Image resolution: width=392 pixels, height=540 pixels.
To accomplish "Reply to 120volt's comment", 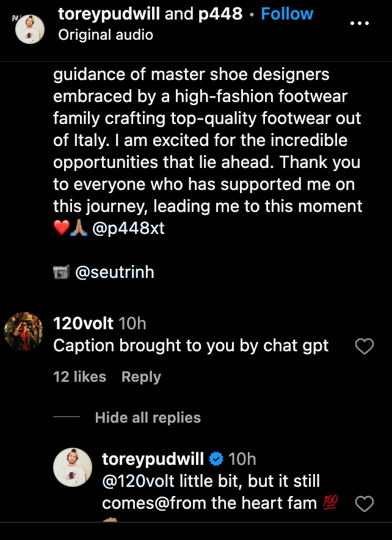I will click(x=140, y=377).
